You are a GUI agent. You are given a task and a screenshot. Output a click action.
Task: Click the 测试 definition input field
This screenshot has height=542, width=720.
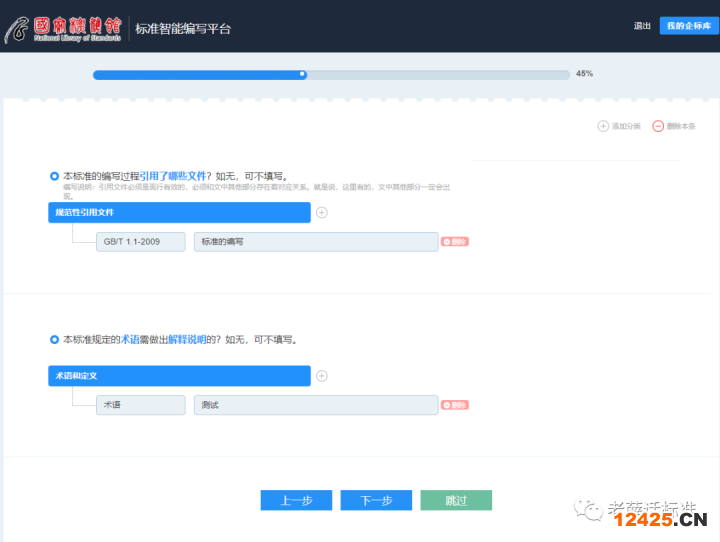pyautogui.click(x=315, y=405)
